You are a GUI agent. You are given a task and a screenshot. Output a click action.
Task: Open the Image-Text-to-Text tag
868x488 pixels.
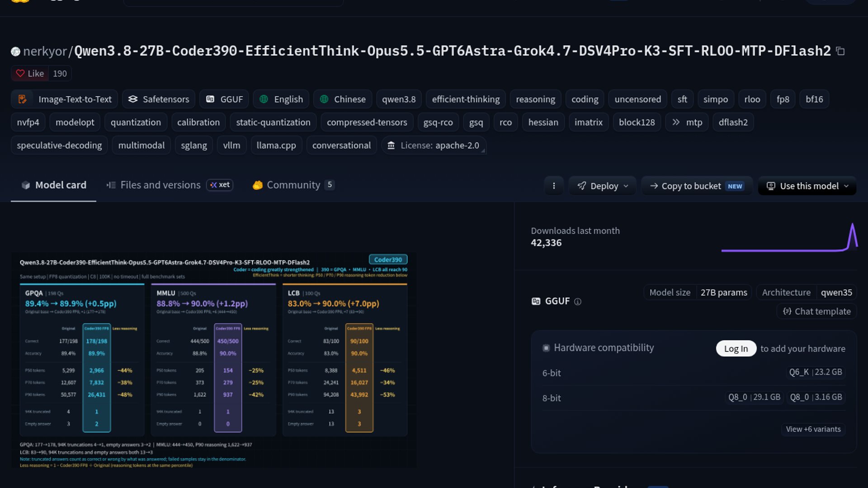(x=64, y=99)
